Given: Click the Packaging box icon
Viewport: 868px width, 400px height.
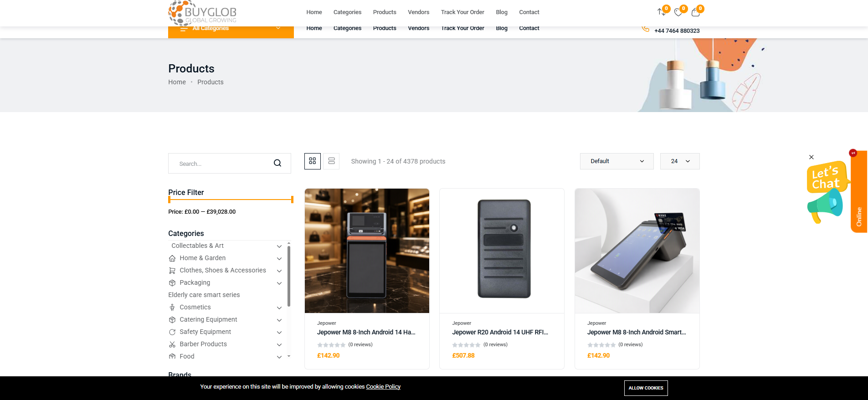Looking at the screenshot, I should 172,283.
